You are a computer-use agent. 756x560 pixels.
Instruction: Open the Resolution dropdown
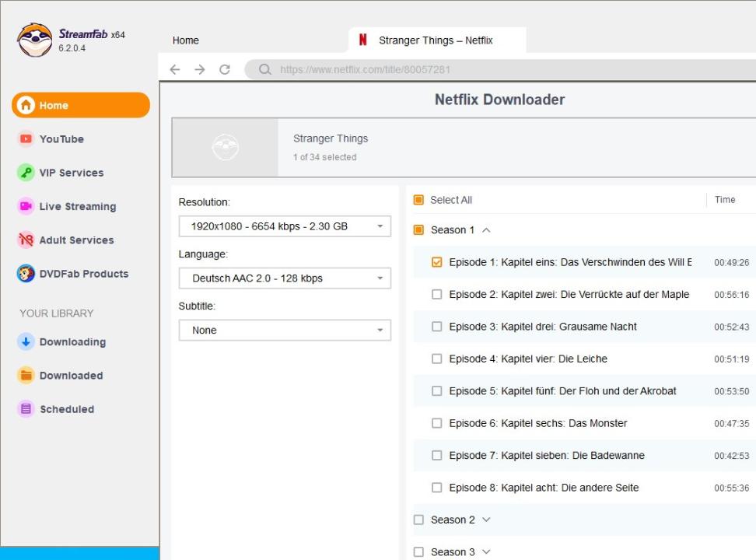[x=285, y=226]
